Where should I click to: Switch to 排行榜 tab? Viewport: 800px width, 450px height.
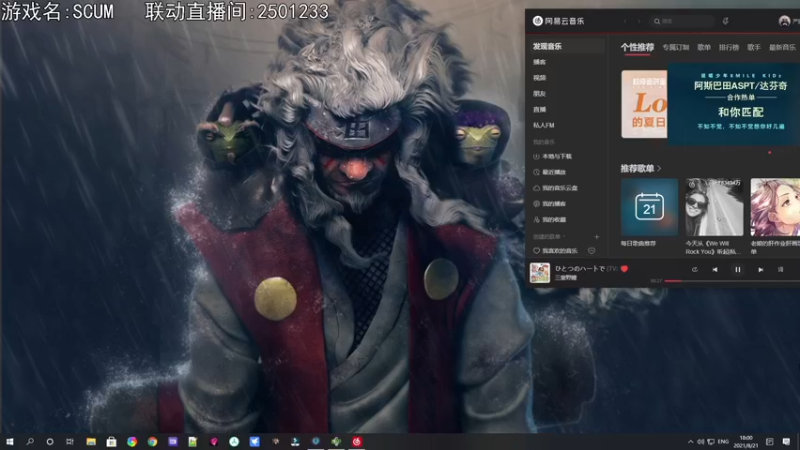click(x=729, y=47)
